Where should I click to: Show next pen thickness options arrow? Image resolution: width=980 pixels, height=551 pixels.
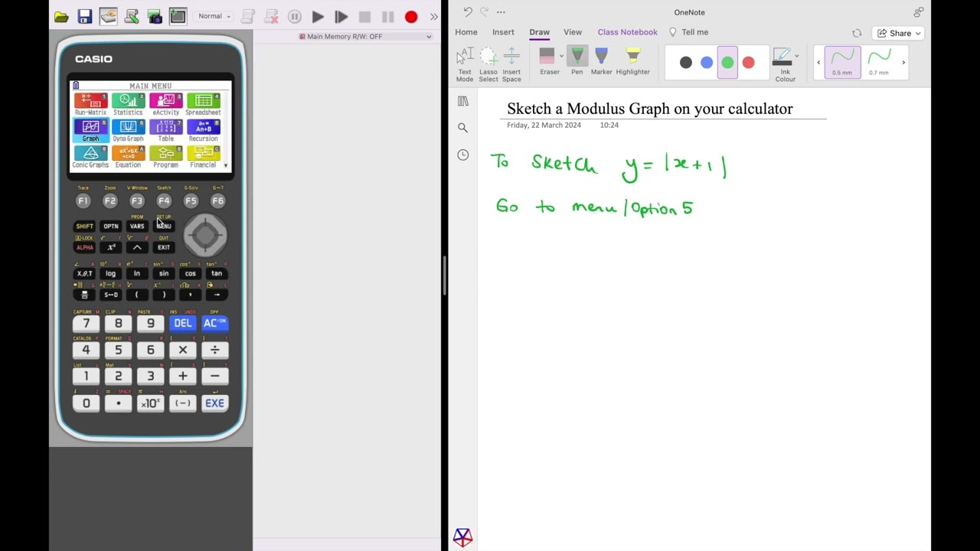click(903, 63)
